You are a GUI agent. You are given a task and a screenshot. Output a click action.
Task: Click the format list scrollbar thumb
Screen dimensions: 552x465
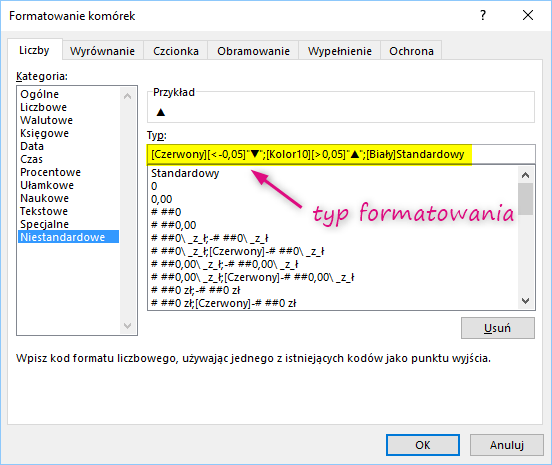click(x=526, y=199)
